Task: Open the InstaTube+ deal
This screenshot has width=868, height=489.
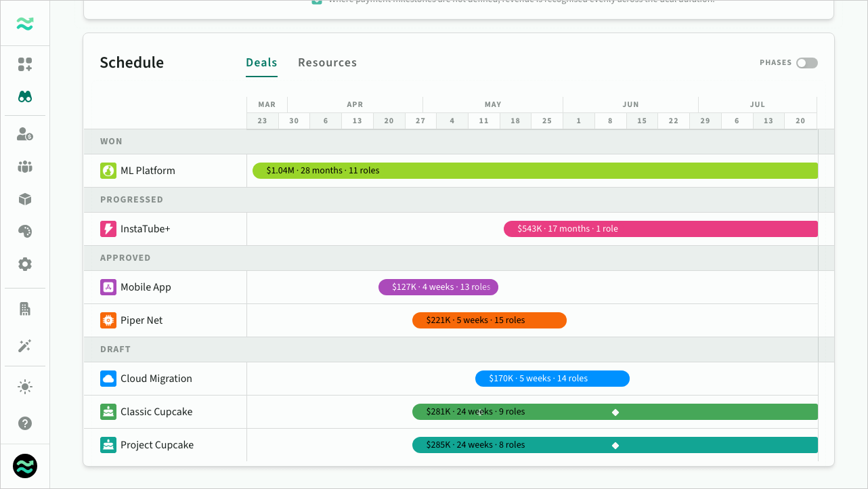Action: pyautogui.click(x=145, y=229)
